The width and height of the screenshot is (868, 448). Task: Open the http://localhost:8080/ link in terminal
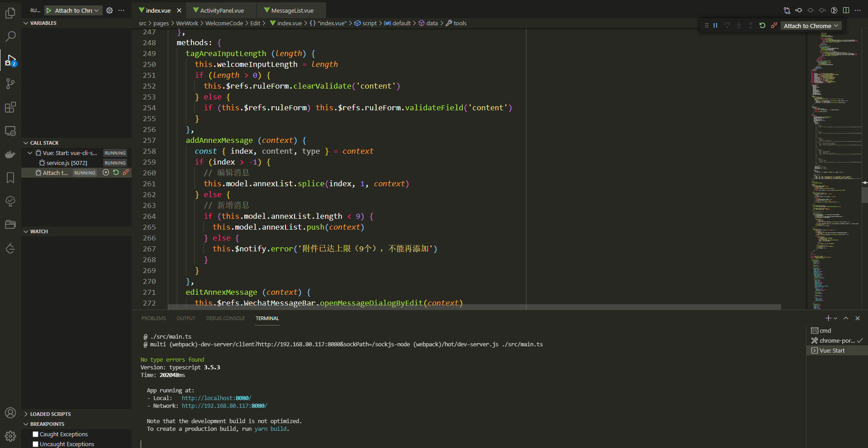coord(217,398)
